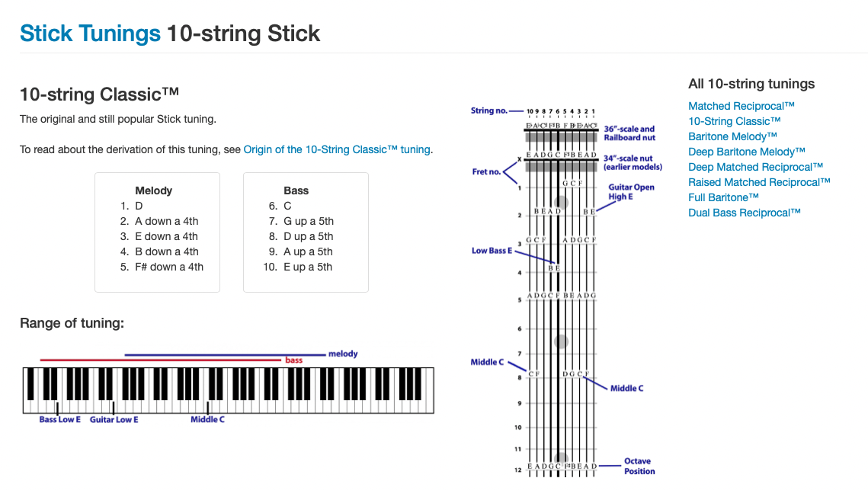Click the Melody tuning box
868x490 pixels.
157,232
